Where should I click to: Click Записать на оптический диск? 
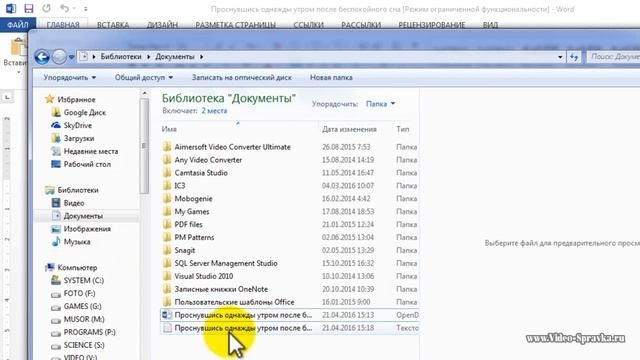coord(242,77)
